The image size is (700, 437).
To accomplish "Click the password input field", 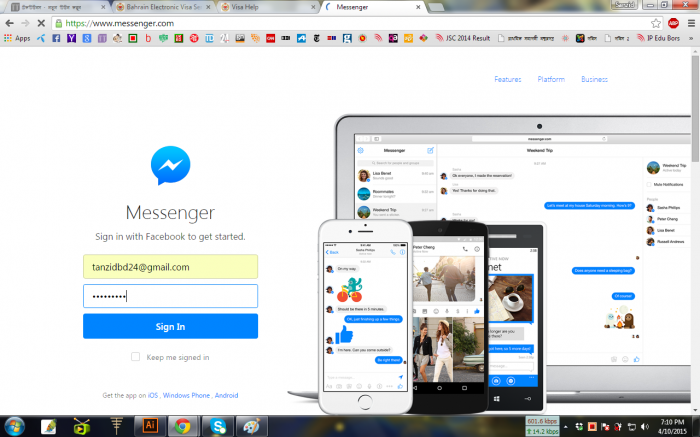I will (171, 296).
